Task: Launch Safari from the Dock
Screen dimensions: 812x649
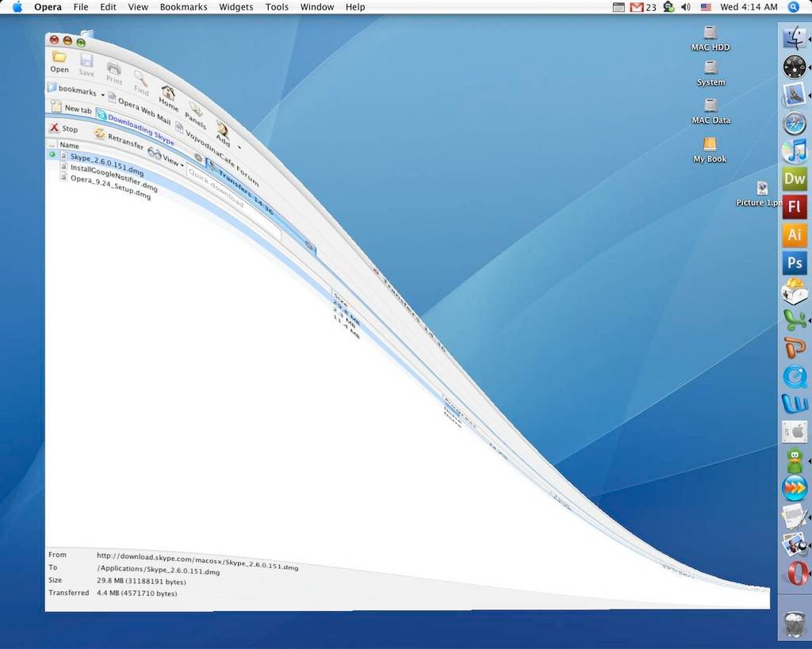Action: (x=794, y=123)
